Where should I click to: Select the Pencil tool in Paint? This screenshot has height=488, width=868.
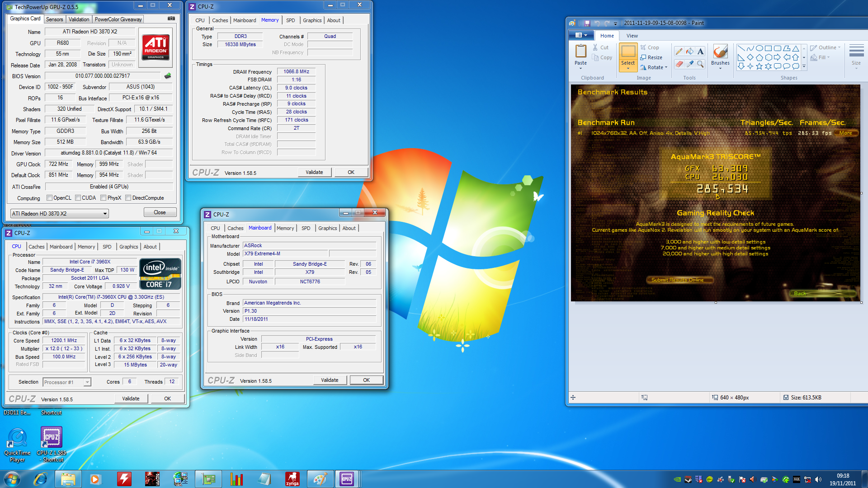point(679,52)
